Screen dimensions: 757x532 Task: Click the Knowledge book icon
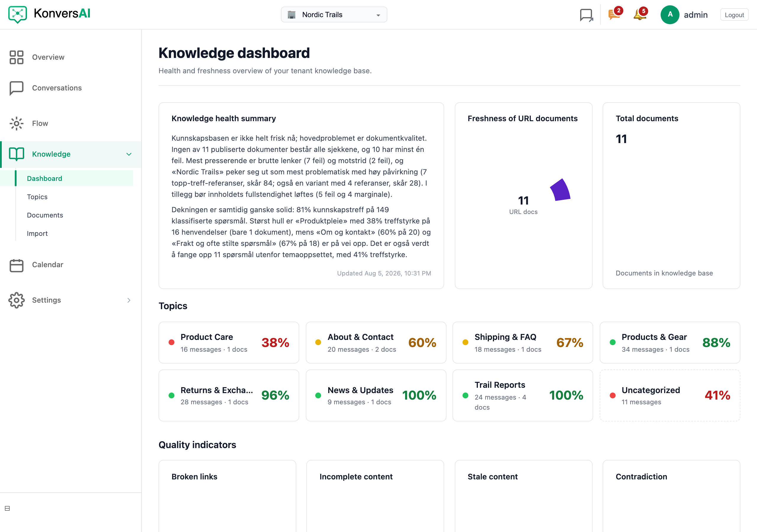coord(17,154)
